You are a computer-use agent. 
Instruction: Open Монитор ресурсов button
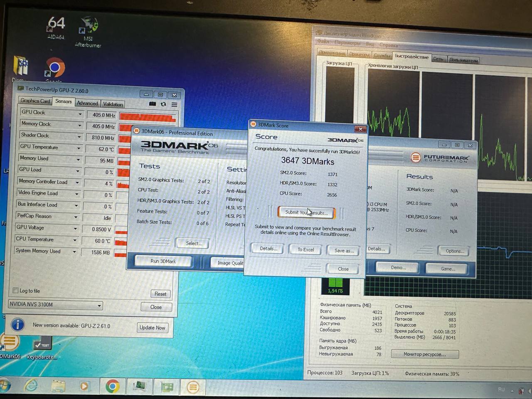424,354
